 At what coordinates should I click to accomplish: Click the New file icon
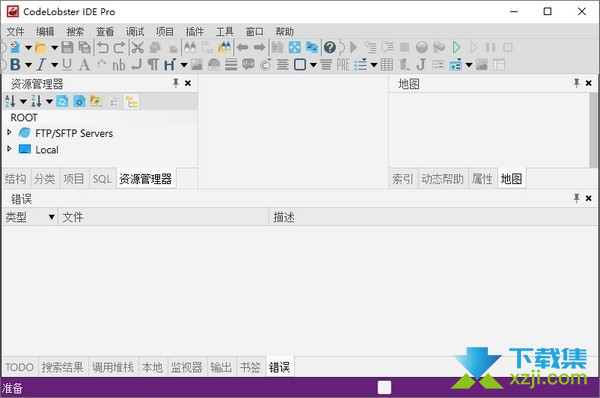15,47
